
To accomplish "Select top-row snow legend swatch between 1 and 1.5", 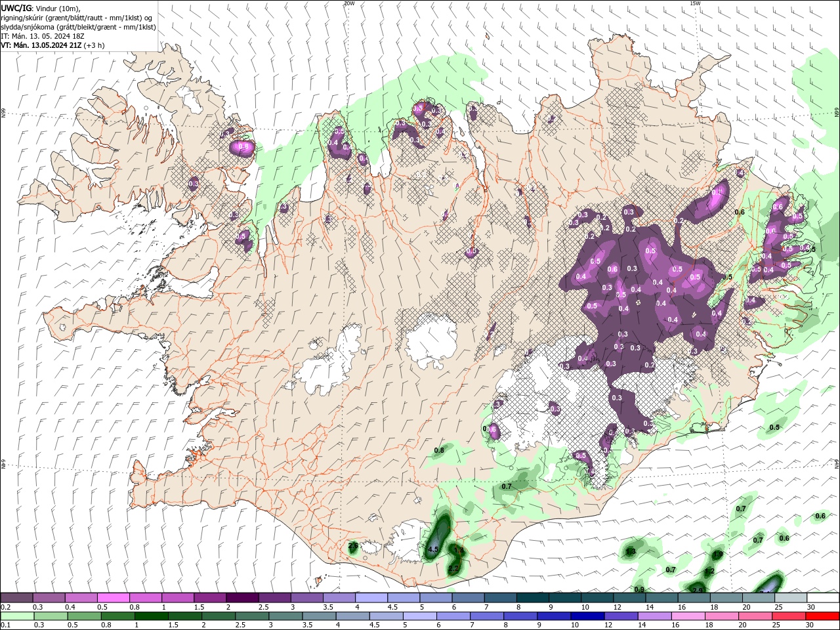I will [177, 597].
